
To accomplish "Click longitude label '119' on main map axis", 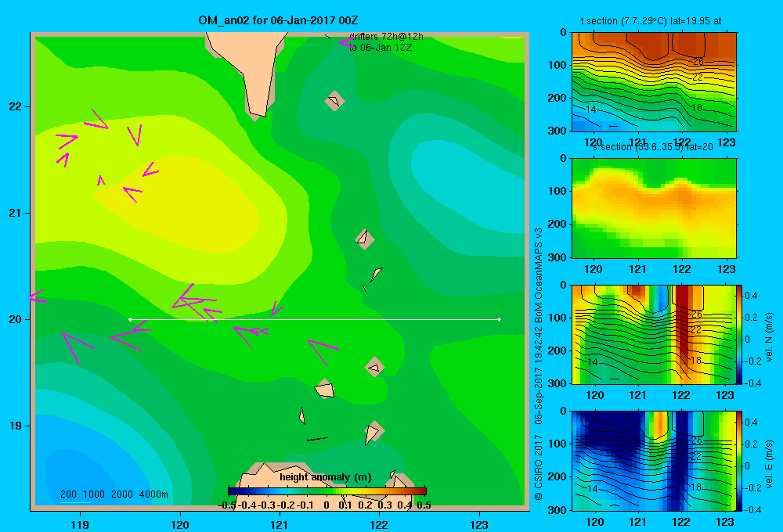I will 81,524.
